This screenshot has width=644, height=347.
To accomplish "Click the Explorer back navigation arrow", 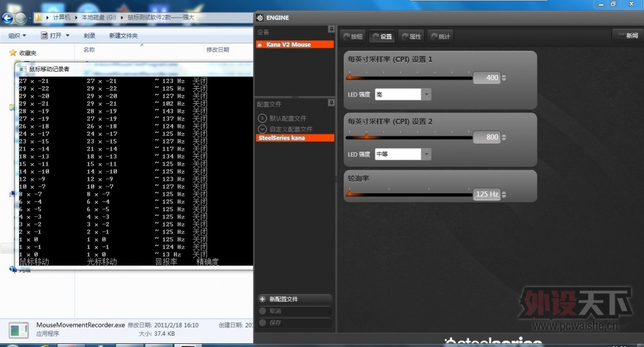I will 7,18.
